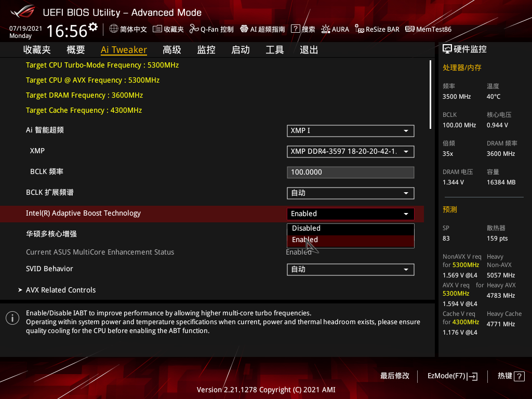The width and height of the screenshot is (532, 399).
Task: Toggle ReSize BAR icon
Action: [x=360, y=29]
